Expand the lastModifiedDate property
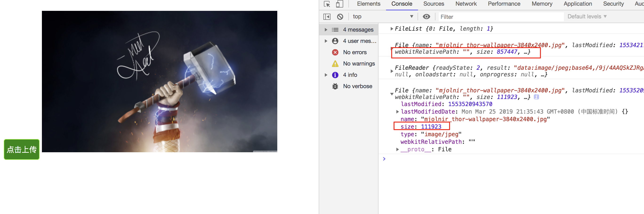 tap(397, 112)
